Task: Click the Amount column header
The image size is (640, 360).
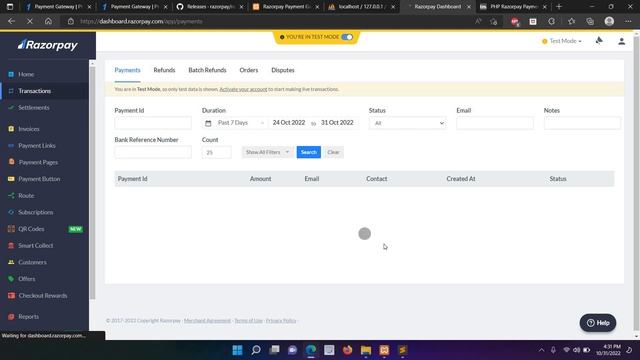Action: tap(260, 179)
